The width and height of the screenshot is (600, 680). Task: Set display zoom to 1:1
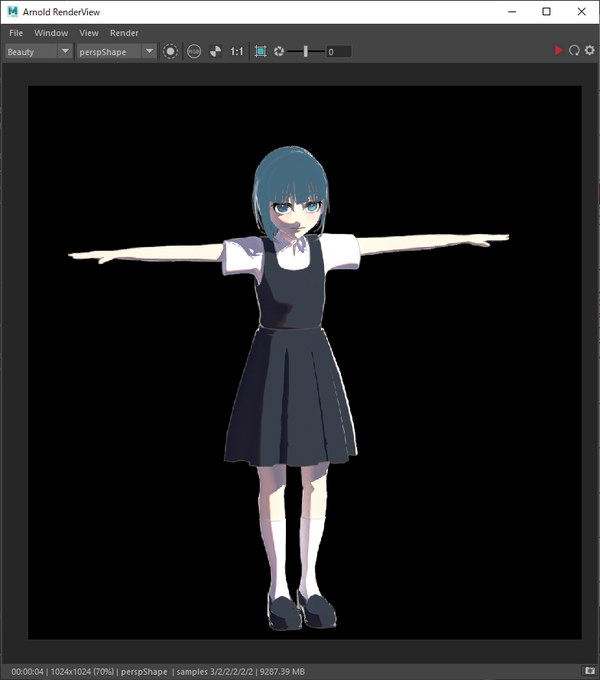[x=237, y=52]
